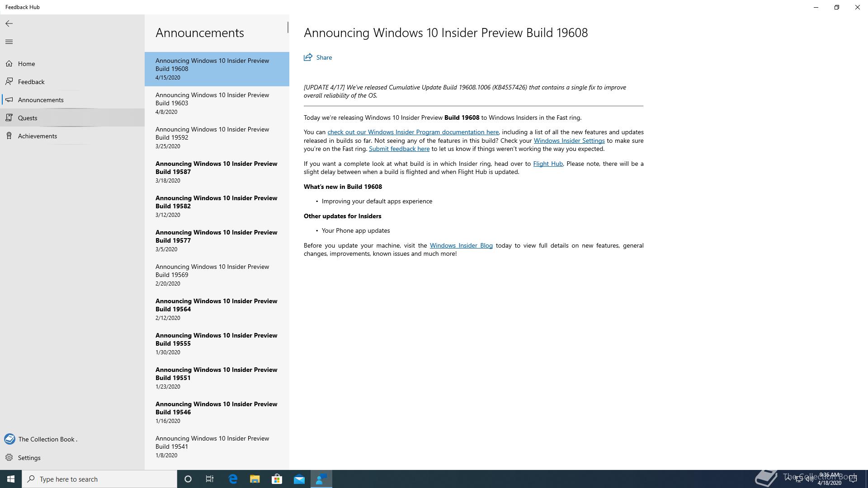Click the Feedback person icon
Viewport: 868px width, 488px height.
click(x=9, y=82)
